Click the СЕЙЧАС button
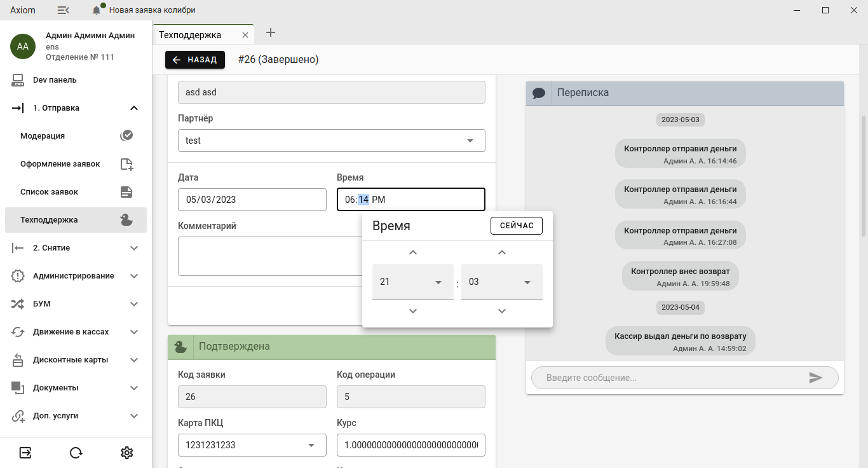 [517, 226]
